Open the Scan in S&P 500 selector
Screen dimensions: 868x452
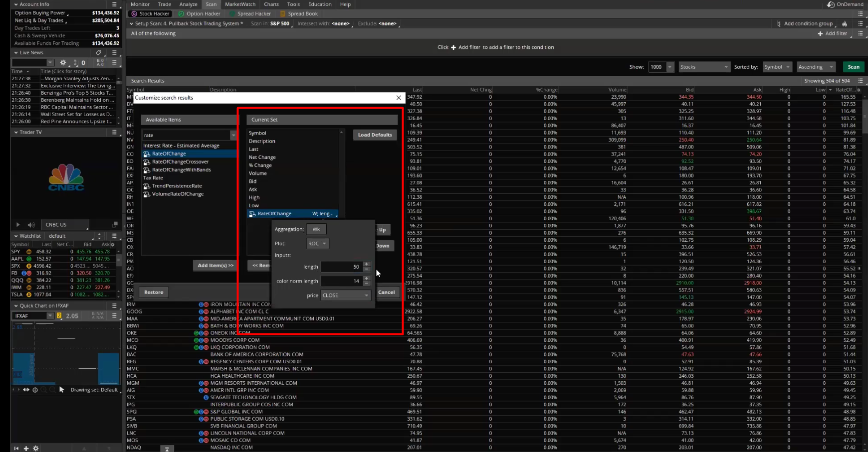click(281, 23)
